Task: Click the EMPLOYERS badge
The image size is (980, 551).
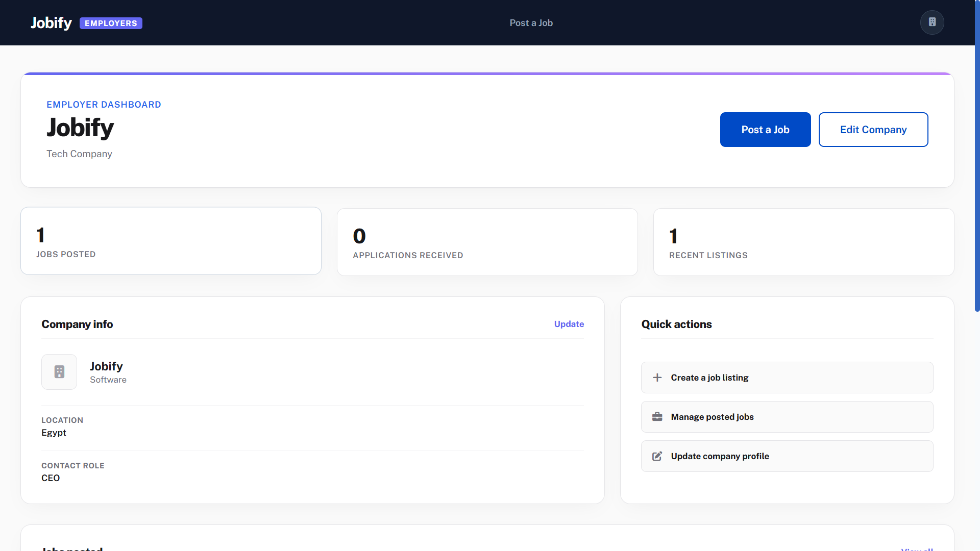Action: click(111, 23)
